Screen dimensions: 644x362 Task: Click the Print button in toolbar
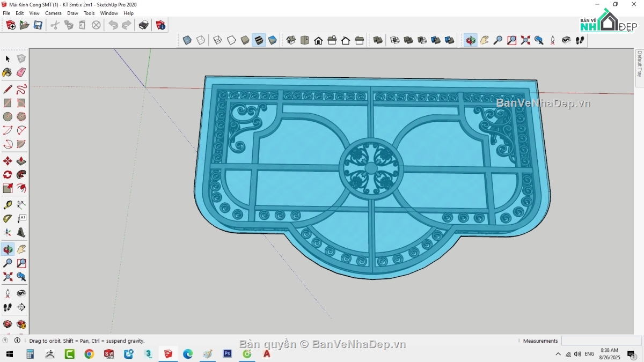[x=143, y=25]
